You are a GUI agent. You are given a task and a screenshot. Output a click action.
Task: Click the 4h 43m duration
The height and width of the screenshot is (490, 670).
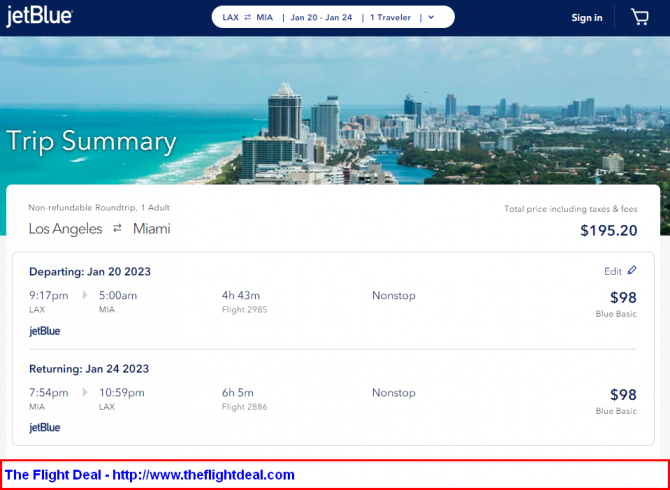click(x=241, y=295)
